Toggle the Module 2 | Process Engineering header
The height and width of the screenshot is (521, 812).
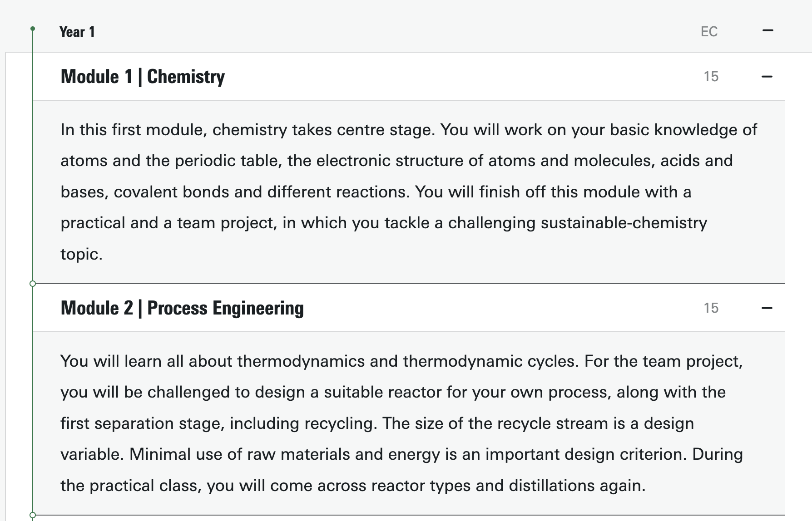pos(409,308)
